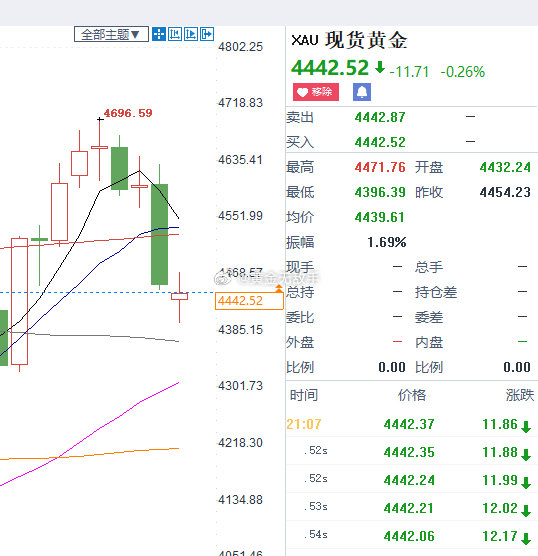Click the 时间 column header
The height and width of the screenshot is (556, 538).
[x=304, y=395]
